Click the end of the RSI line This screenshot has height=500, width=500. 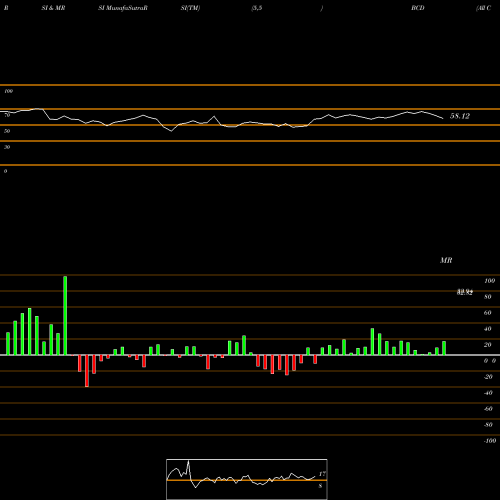coord(443,118)
